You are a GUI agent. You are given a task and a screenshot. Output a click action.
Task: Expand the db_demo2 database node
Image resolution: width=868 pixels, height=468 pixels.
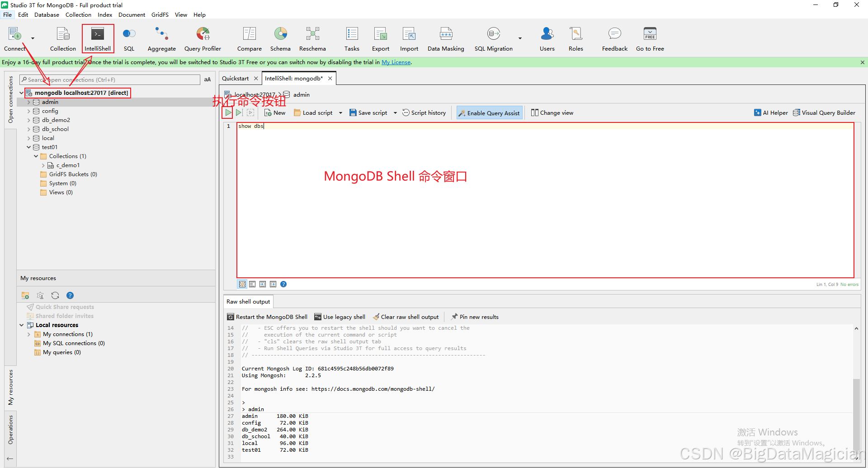[28, 120]
